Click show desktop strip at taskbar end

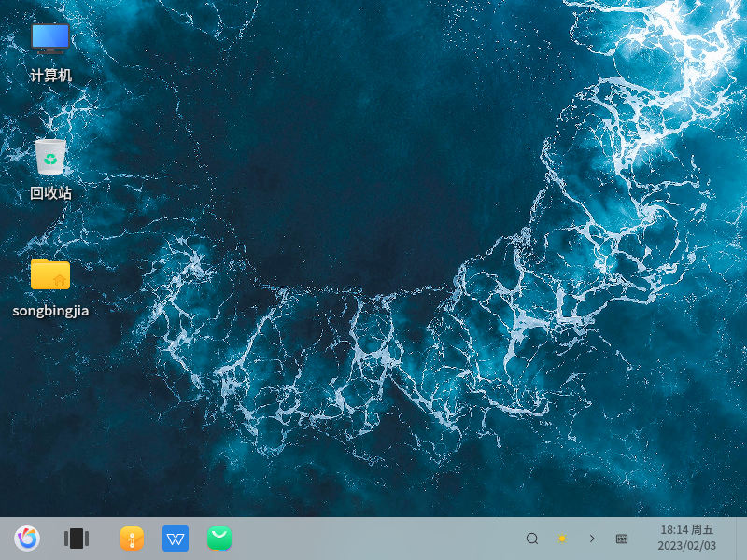[741, 539]
